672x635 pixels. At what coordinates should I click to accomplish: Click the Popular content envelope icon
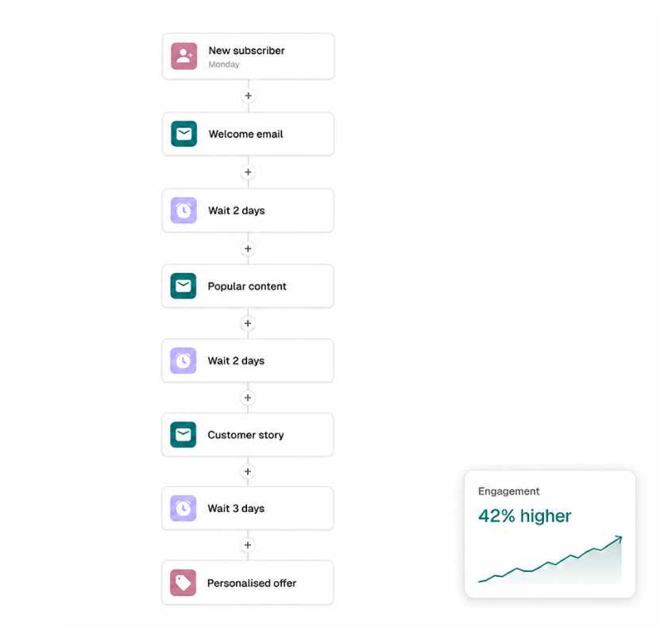tap(183, 286)
